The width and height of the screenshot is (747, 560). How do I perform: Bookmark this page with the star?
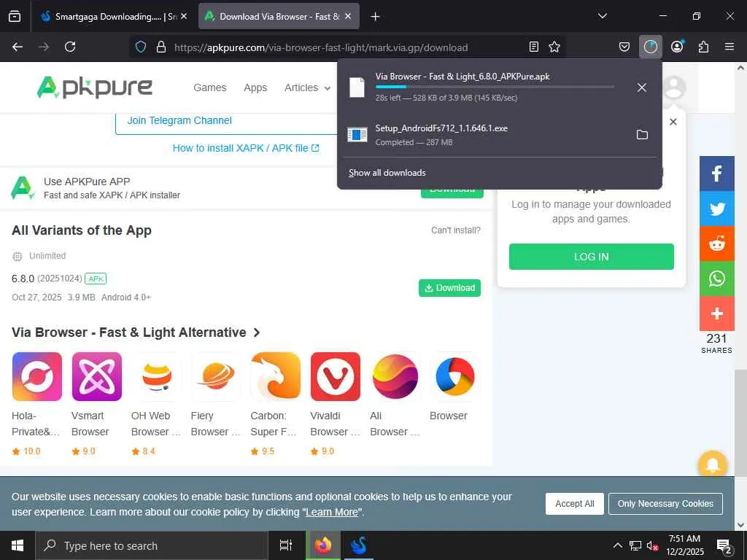point(554,47)
